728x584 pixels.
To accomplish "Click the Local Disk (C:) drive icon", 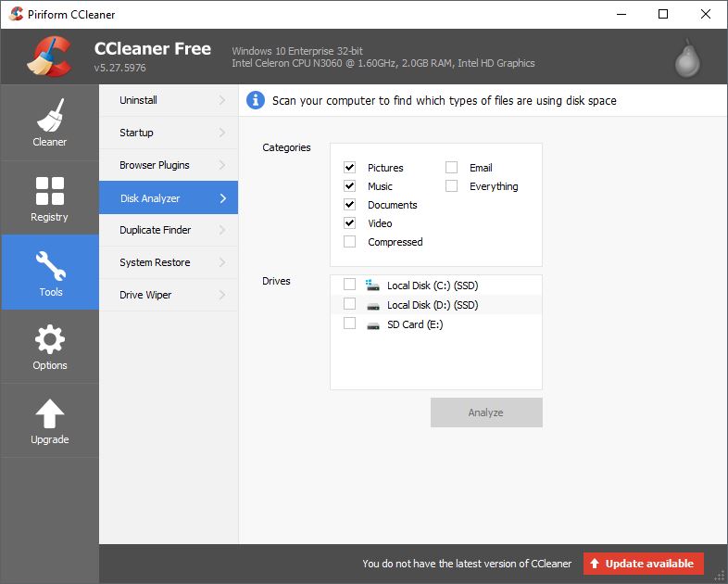I will (x=372, y=286).
